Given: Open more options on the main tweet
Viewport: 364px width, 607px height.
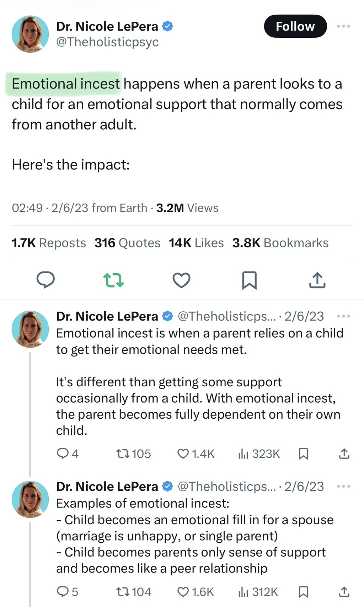Looking at the screenshot, I should point(343,26).
